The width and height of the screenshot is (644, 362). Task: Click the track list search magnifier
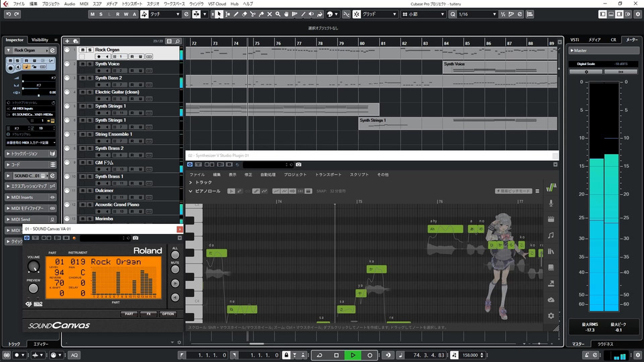177,41
